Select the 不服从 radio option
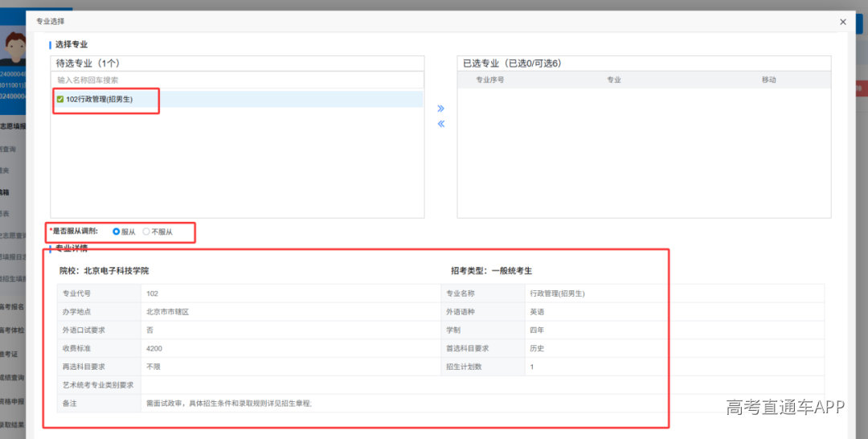868x439 pixels. click(x=146, y=232)
